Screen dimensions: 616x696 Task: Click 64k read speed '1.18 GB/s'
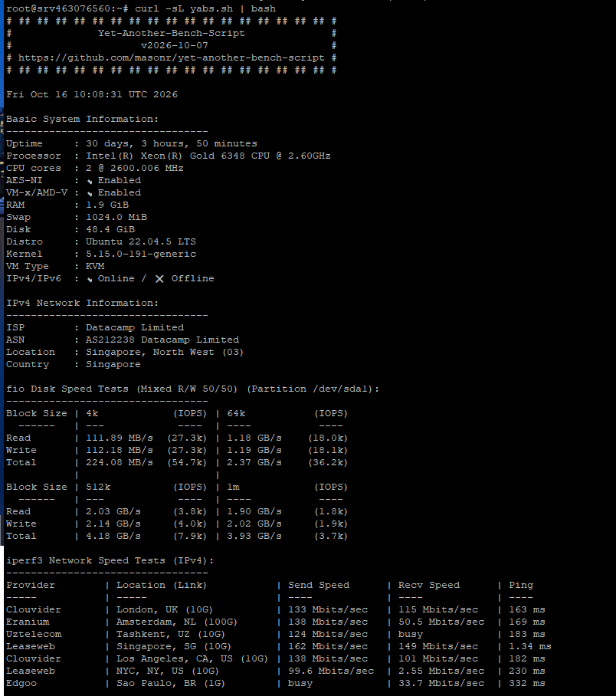click(x=254, y=438)
